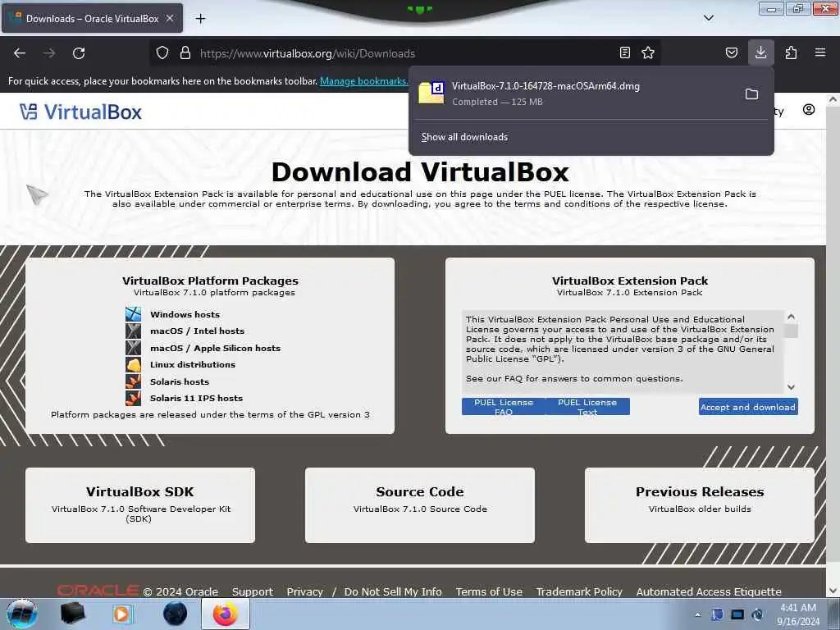The height and width of the screenshot is (630, 840).
Task: Click the Linux distributions icon
Action: pos(134,364)
